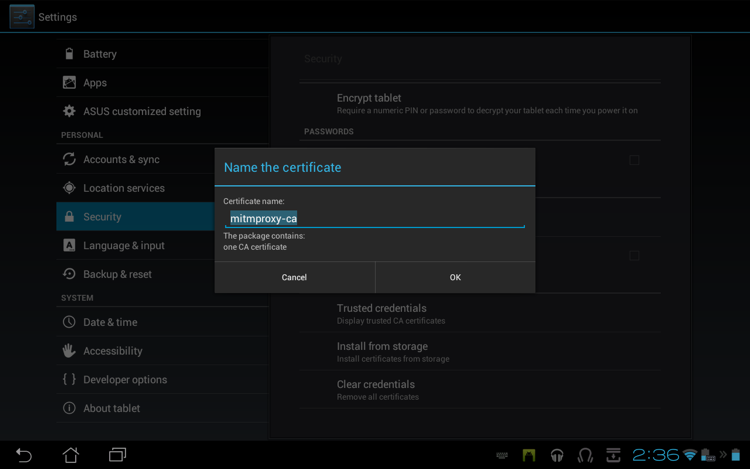Tap the Location services icon
Viewport: 750px width, 469px height.
coord(69,188)
